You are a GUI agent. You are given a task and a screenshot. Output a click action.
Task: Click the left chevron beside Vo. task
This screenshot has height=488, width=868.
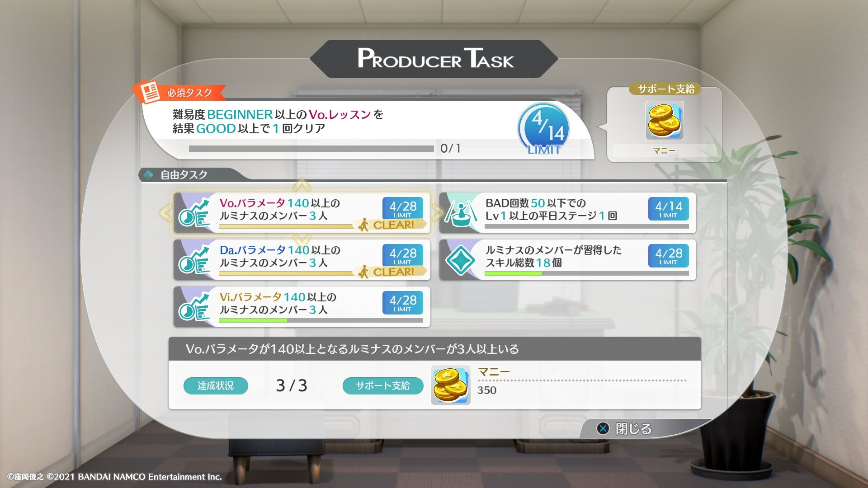(x=165, y=212)
